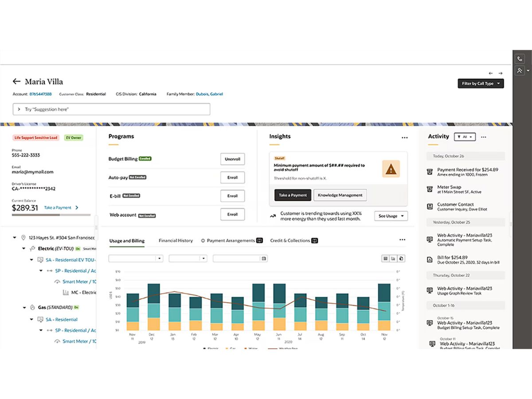532x399 pixels.
Task: Switch to the Payment Arrangements tab
Action: pyautogui.click(x=231, y=241)
